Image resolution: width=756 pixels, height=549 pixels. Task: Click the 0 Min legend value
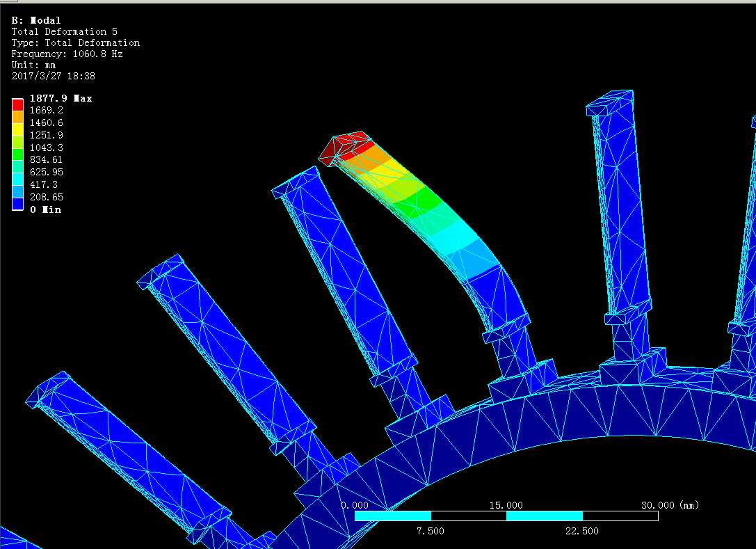pyautogui.click(x=45, y=209)
